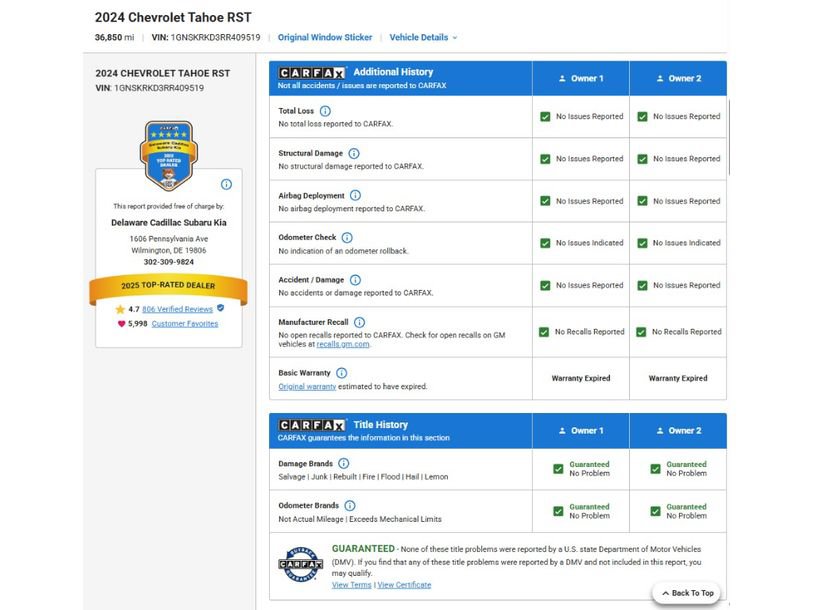The width and height of the screenshot is (814, 610).
Task: Click the Delaware Cadillac Subaru Kia dealer name
Action: 169,223
